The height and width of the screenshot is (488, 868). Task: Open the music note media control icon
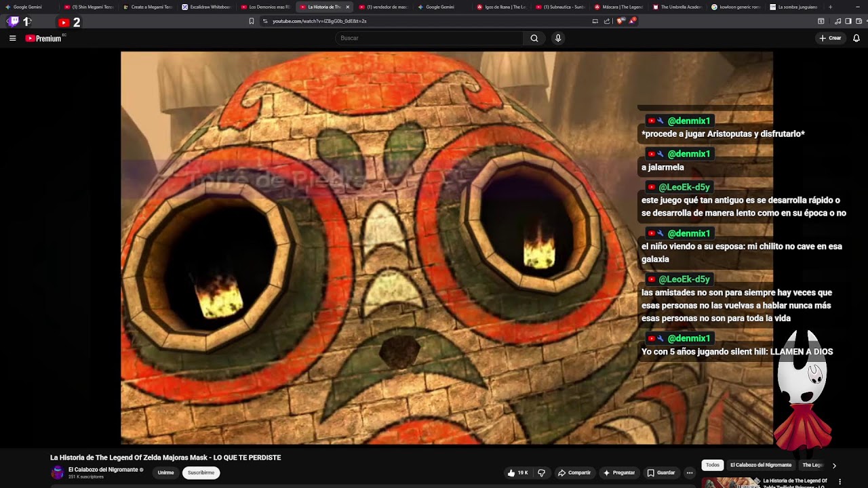pos(838,21)
